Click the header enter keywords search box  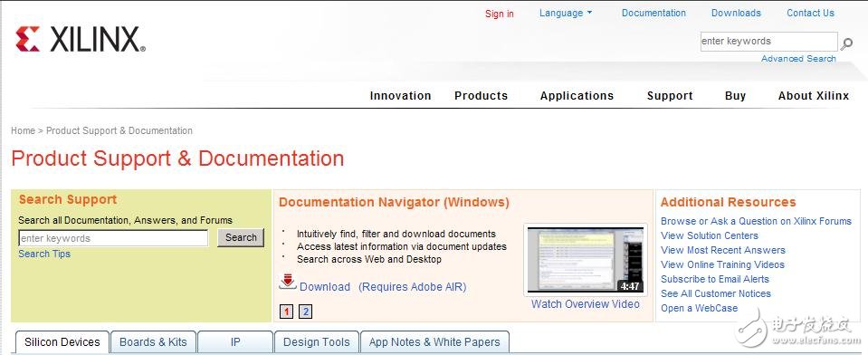coord(769,42)
